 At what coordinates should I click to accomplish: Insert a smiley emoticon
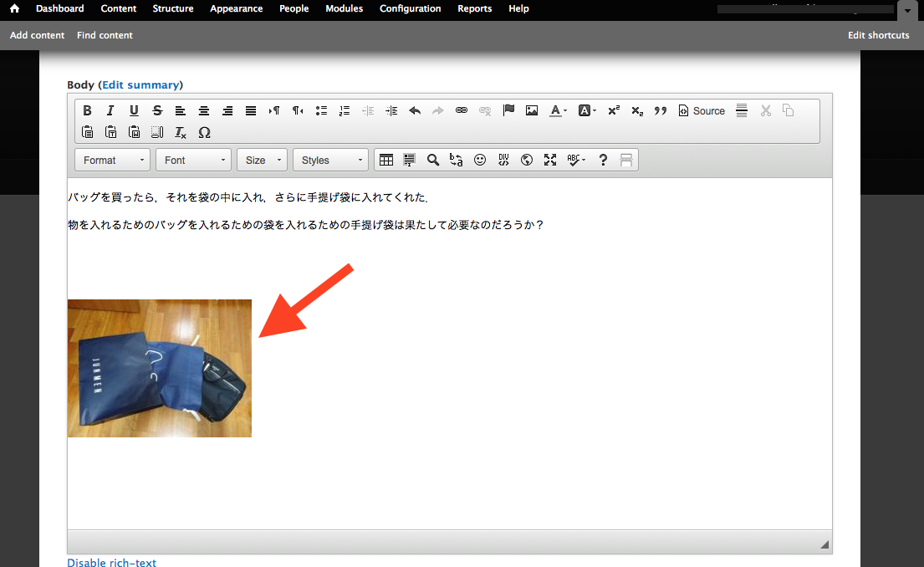point(480,159)
